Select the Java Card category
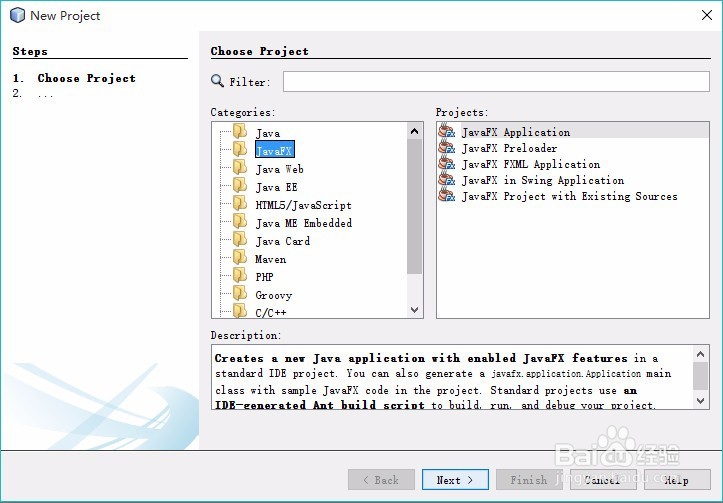Image resolution: width=723 pixels, height=503 pixels. (283, 241)
